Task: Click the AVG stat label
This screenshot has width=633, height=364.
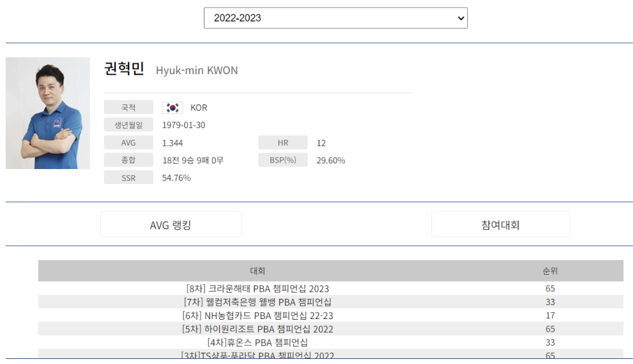Action: [x=128, y=142]
